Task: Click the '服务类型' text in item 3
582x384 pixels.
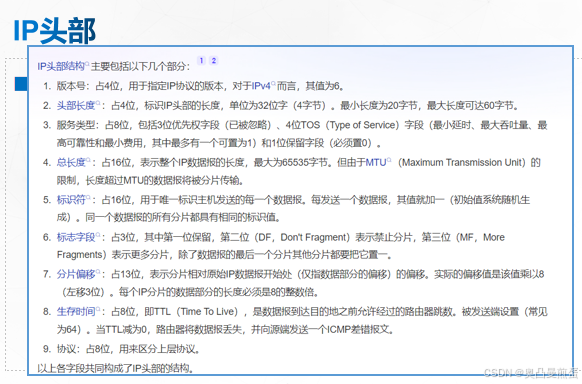Action: click(76, 125)
